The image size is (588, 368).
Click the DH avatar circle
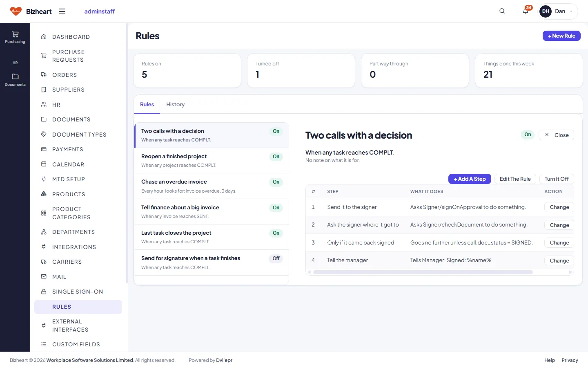click(x=546, y=11)
